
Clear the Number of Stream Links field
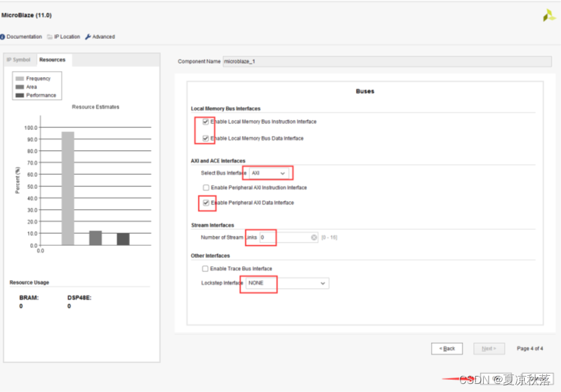(314, 237)
